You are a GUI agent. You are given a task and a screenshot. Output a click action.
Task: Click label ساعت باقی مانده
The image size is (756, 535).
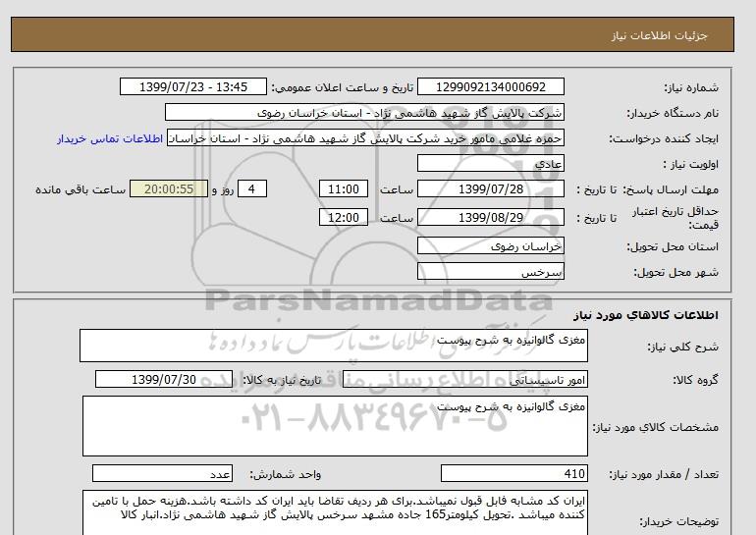(x=81, y=189)
